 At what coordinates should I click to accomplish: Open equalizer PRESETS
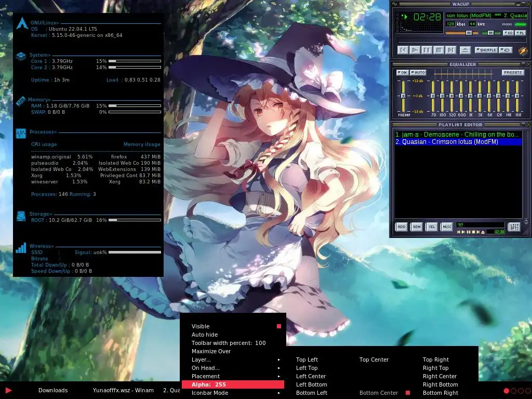pos(513,72)
